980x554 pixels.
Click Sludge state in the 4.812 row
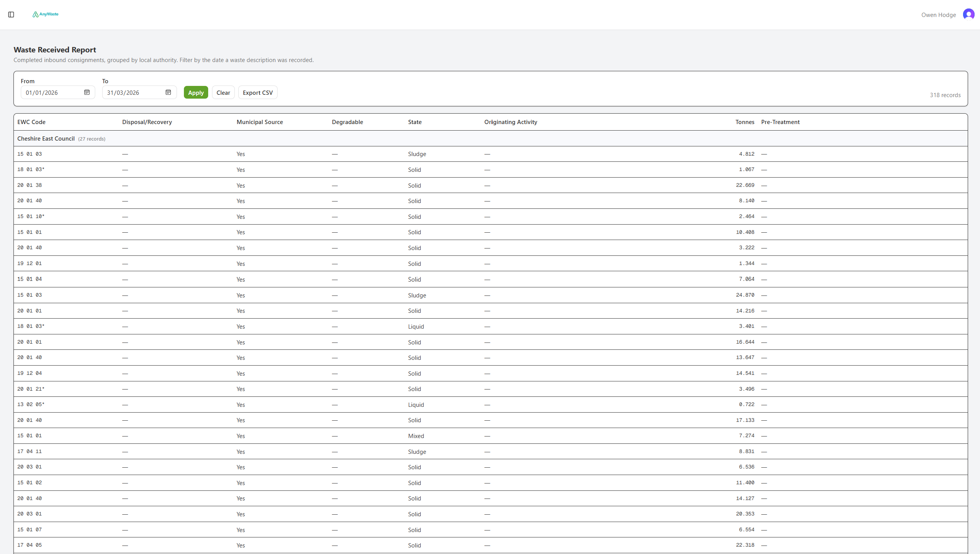tap(417, 154)
